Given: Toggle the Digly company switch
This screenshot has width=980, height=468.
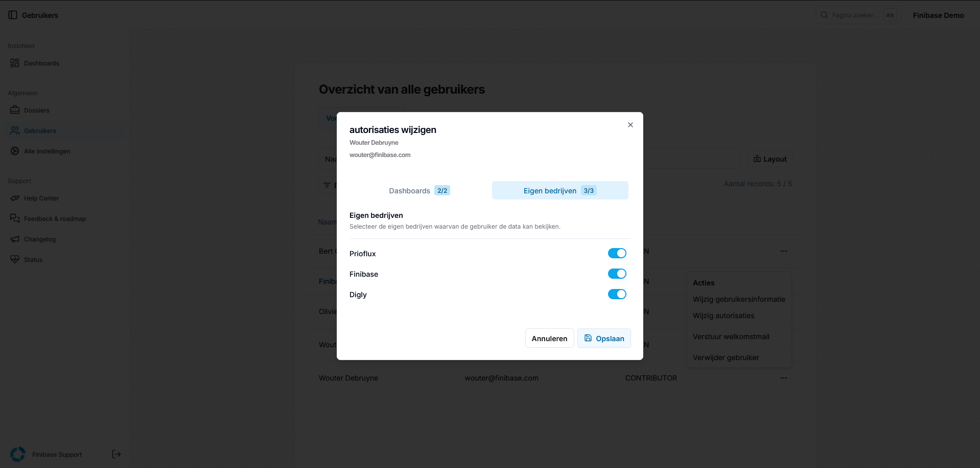Looking at the screenshot, I should click(x=617, y=294).
